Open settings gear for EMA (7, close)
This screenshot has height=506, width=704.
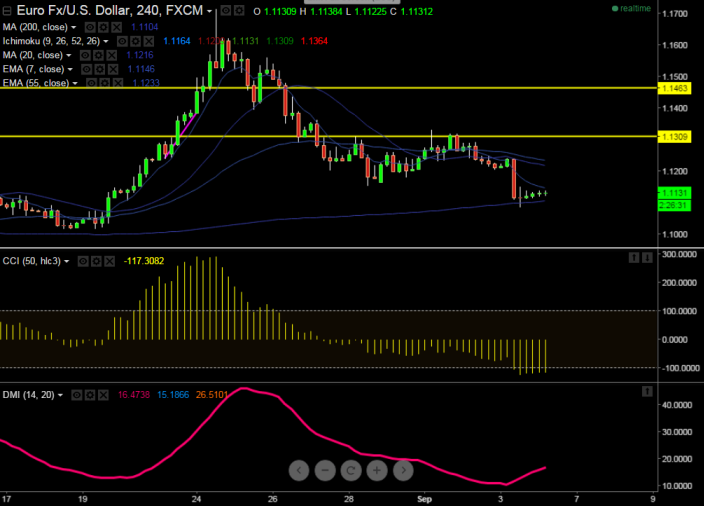click(x=100, y=69)
